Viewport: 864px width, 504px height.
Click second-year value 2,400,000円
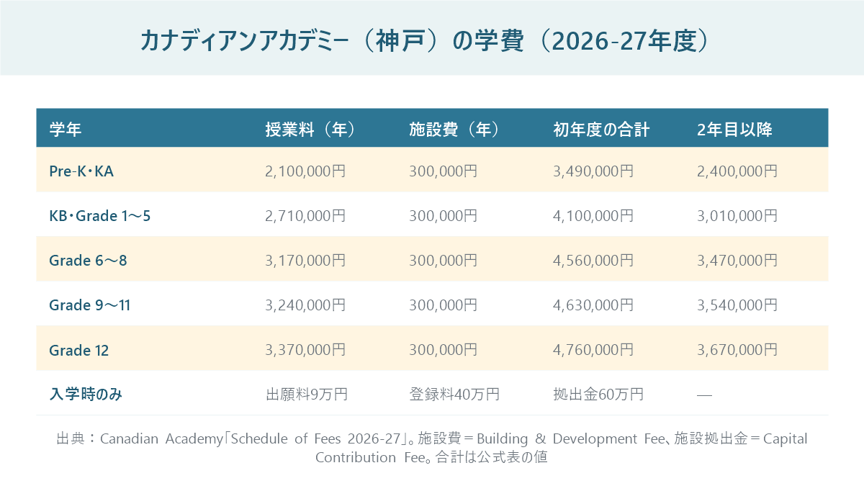(x=737, y=171)
